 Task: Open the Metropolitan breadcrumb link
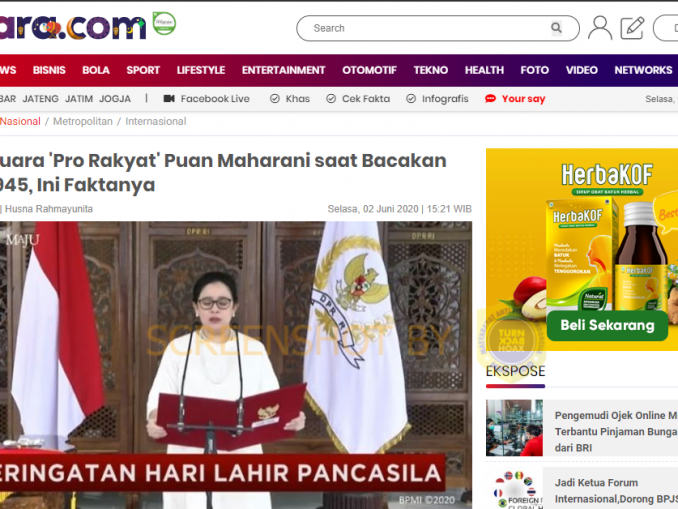(x=83, y=122)
